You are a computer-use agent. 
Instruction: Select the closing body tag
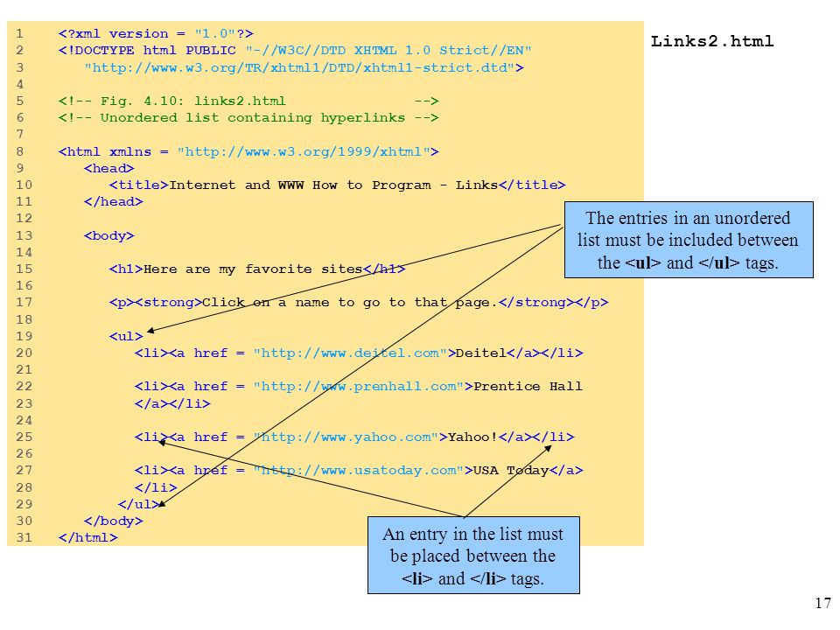click(x=113, y=521)
